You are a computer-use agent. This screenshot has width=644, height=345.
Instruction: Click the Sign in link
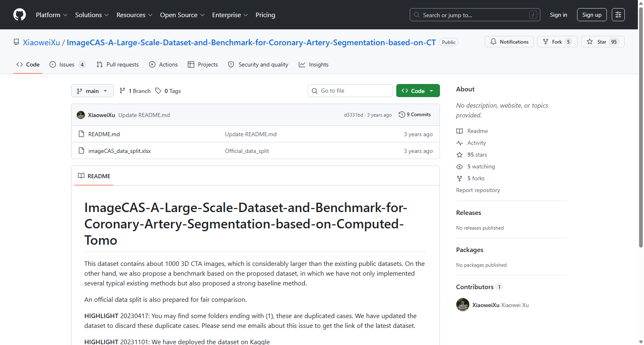(558, 15)
